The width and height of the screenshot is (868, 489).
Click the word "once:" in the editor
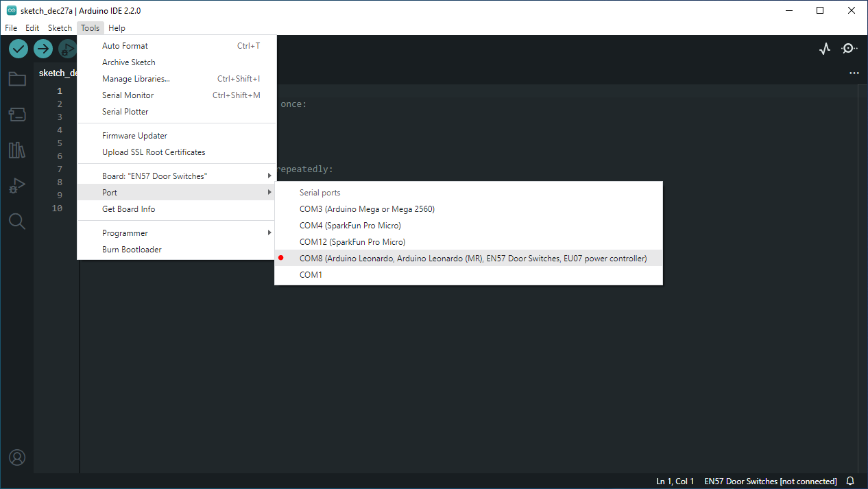293,104
